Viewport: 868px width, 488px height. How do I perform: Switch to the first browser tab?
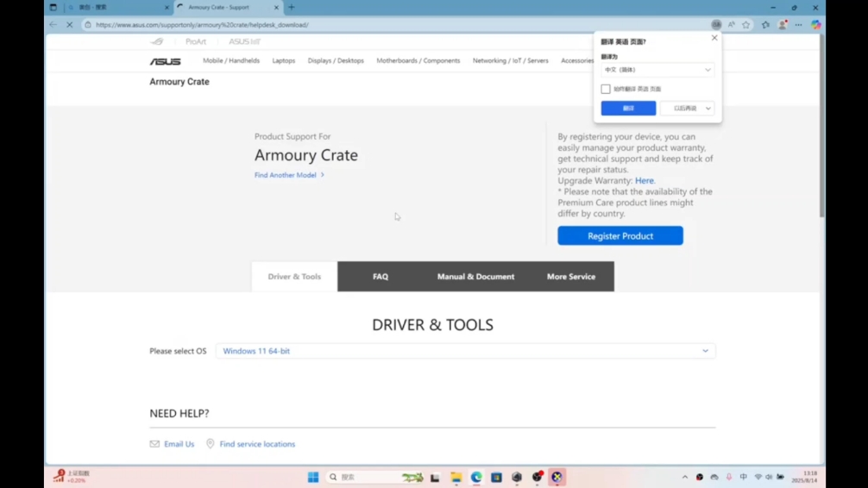coord(119,7)
